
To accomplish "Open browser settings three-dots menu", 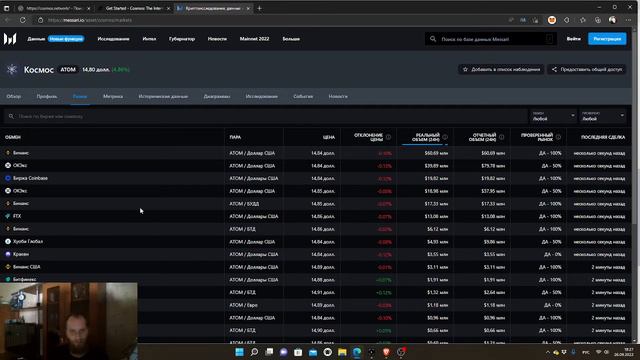I will click(628, 20).
